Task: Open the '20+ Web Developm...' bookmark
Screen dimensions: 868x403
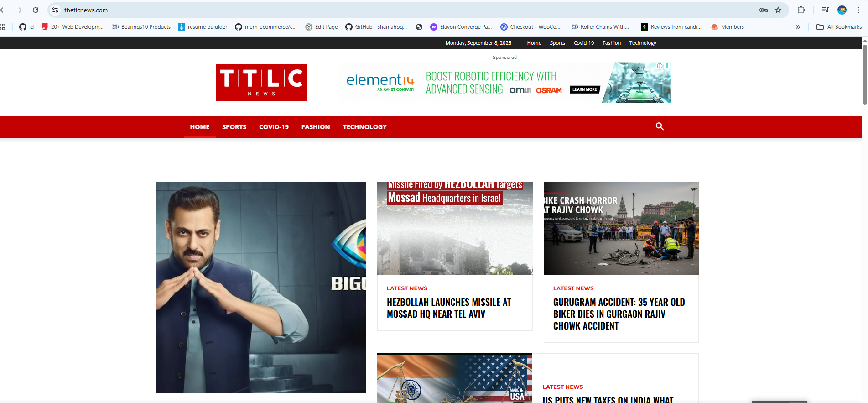Action: point(73,27)
